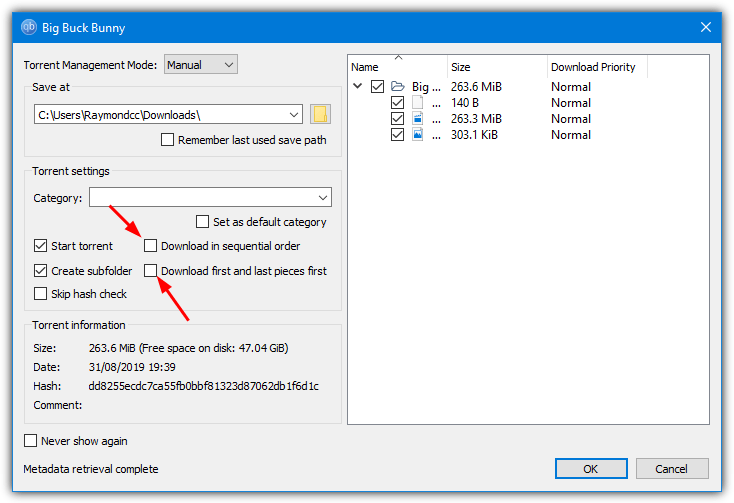Click the Big folder name in tree

point(426,87)
